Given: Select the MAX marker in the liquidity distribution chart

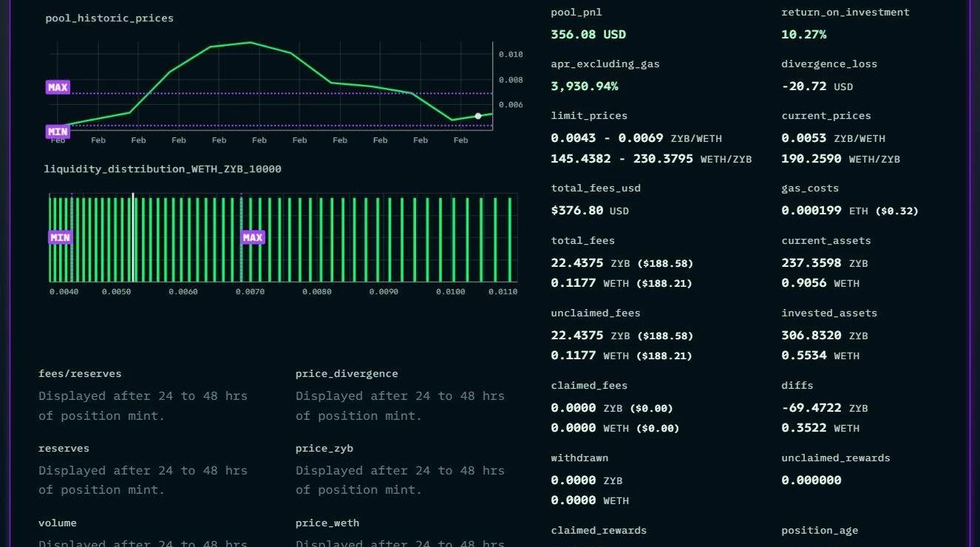Looking at the screenshot, I should coord(253,237).
